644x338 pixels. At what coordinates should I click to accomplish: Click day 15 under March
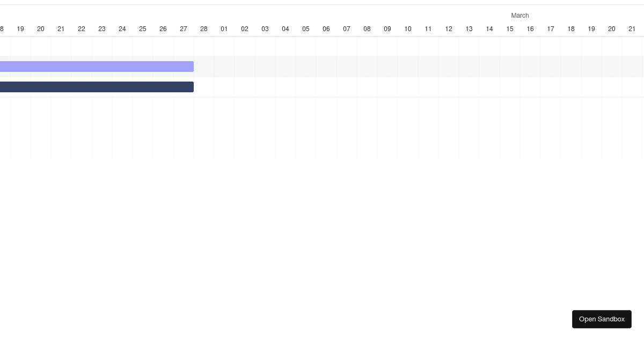510,29
